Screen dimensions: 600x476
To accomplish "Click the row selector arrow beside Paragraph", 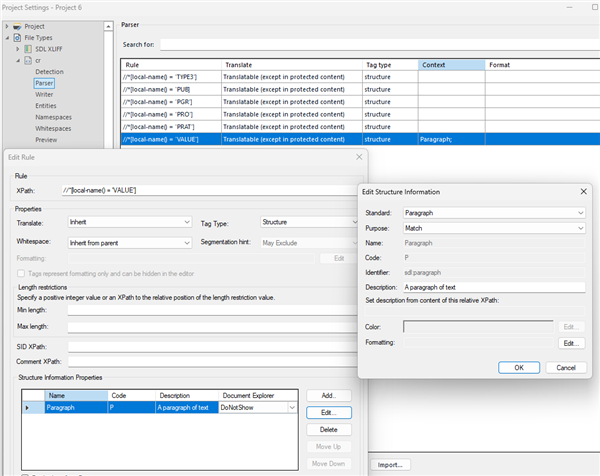I will 27,408.
